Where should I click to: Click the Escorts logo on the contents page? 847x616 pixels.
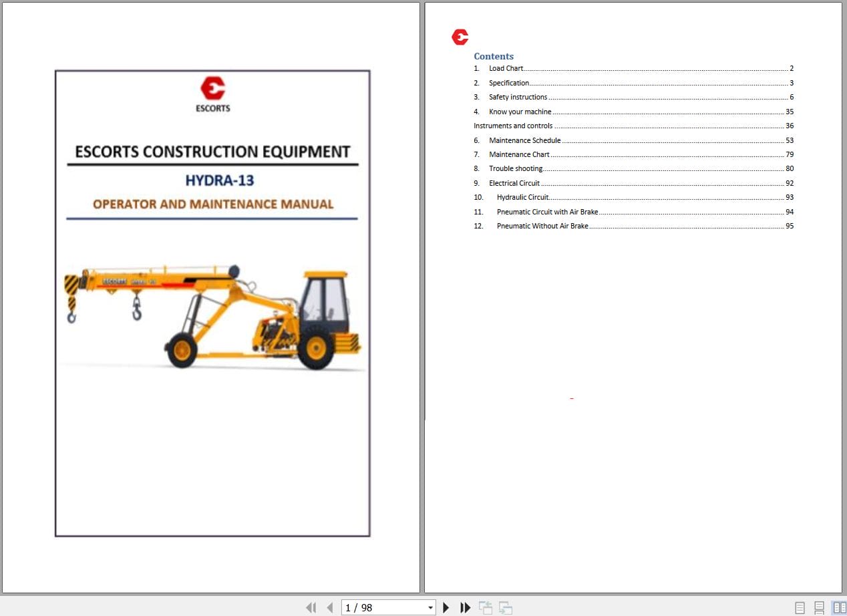pos(460,37)
